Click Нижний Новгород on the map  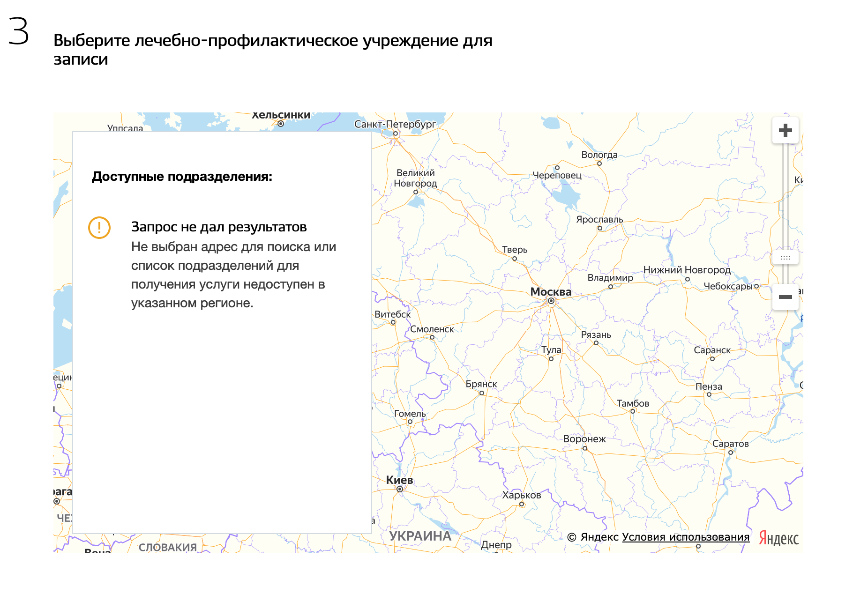click(687, 270)
